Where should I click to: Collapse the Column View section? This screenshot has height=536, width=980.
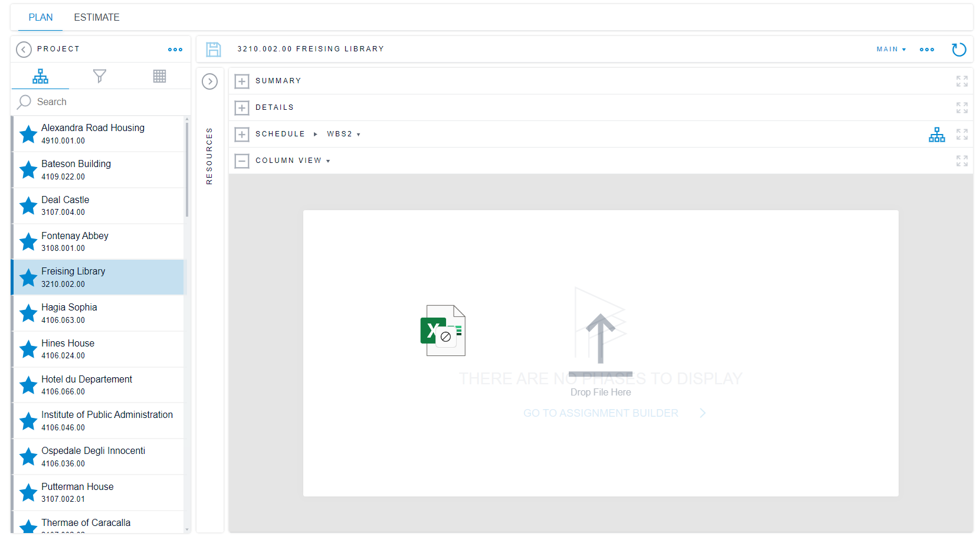tap(242, 161)
